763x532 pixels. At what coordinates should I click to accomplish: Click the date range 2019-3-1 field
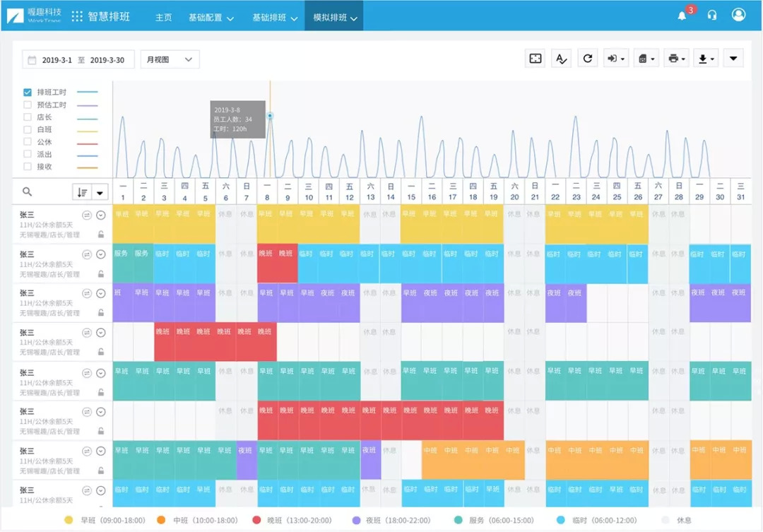(x=57, y=60)
